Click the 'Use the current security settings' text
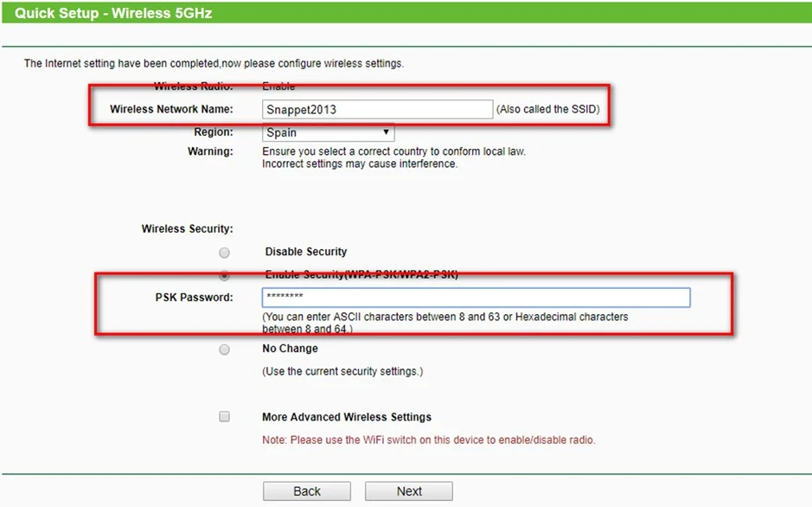Image resolution: width=812 pixels, height=507 pixels. 342,371
